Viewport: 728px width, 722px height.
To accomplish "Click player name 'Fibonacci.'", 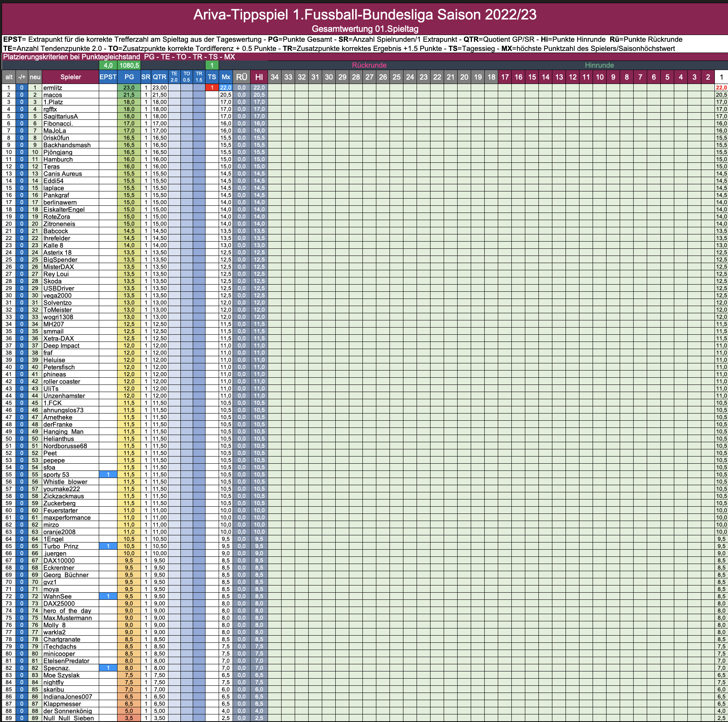I will [x=58, y=123].
